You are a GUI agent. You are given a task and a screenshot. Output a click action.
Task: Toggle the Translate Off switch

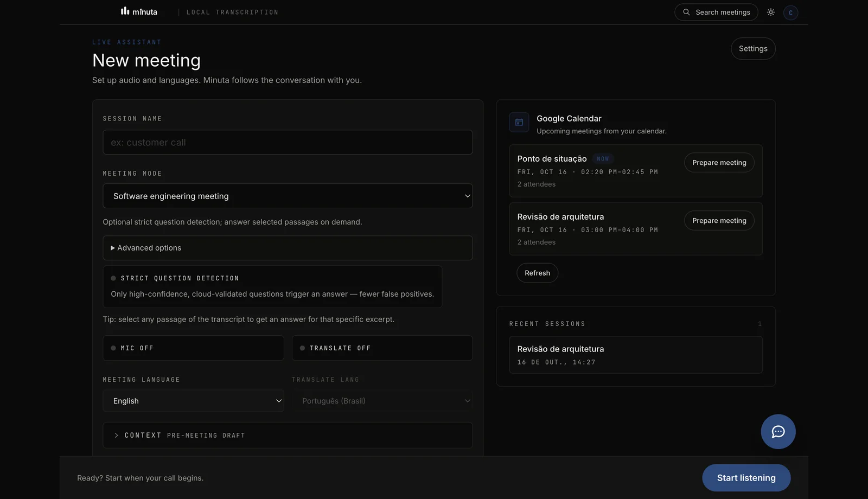click(x=382, y=348)
